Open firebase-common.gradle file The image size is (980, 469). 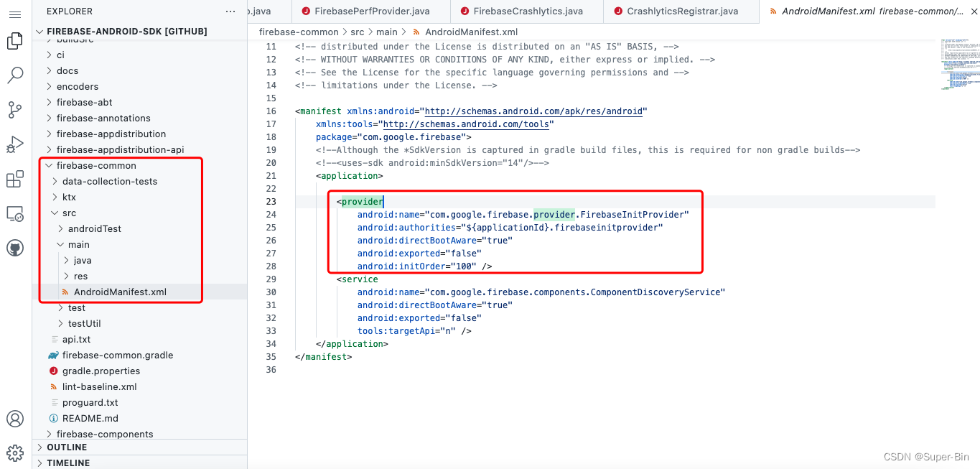click(x=140, y=355)
